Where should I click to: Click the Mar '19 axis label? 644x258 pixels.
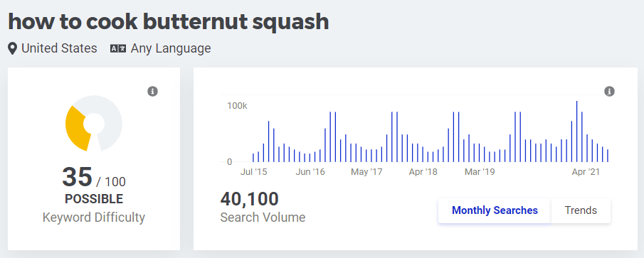[x=480, y=172]
